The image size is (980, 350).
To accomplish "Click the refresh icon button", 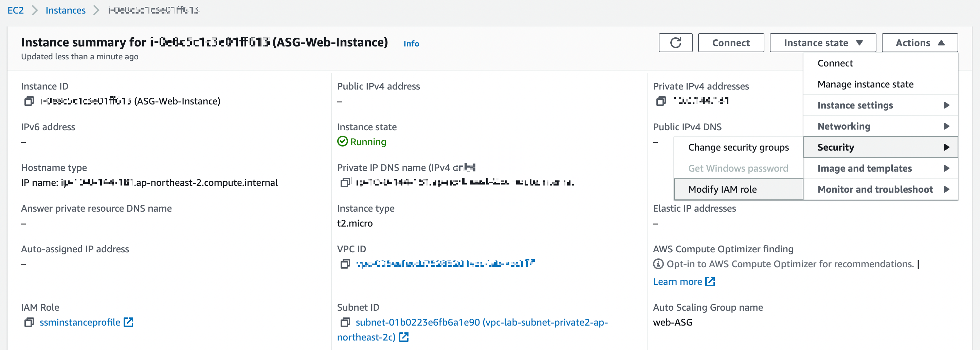I will 675,42.
